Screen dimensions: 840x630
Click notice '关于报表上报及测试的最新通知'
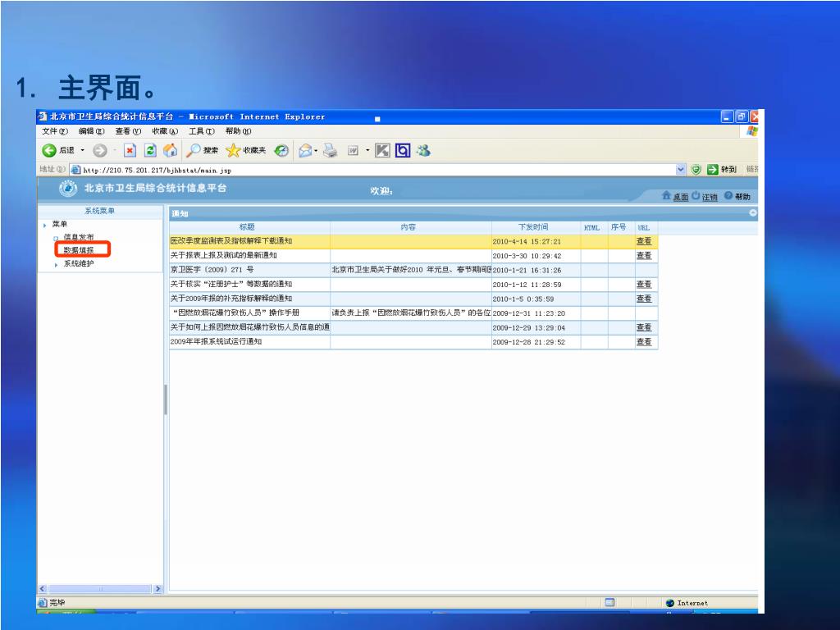coord(223,256)
